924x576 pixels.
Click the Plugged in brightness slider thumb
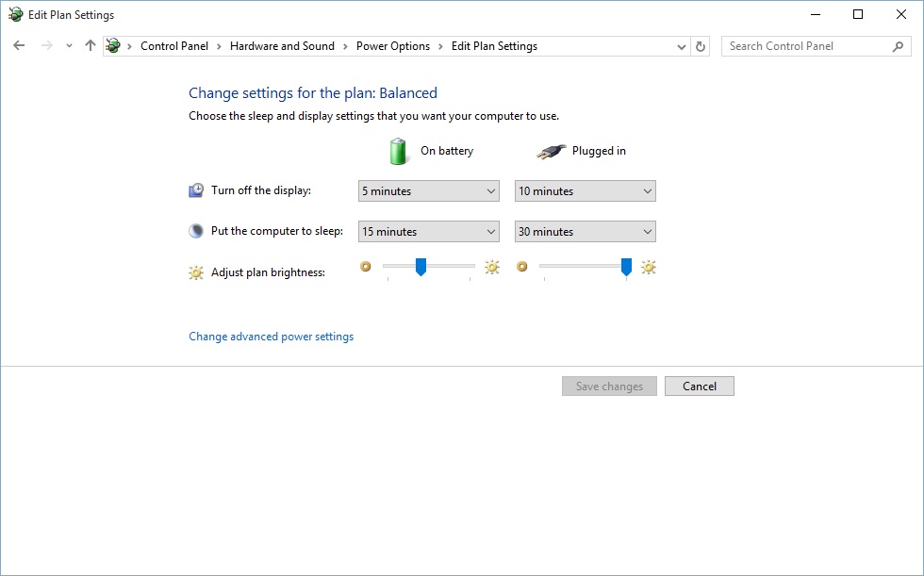pyautogui.click(x=626, y=267)
